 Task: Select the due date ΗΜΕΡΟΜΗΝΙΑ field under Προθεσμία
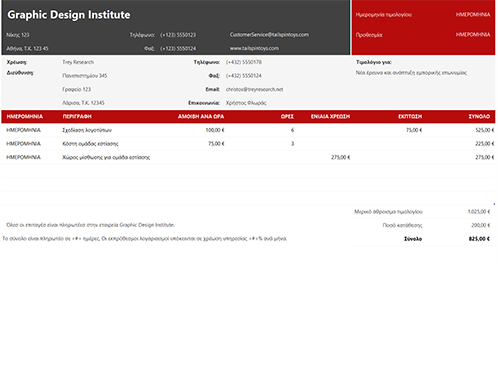point(473,35)
